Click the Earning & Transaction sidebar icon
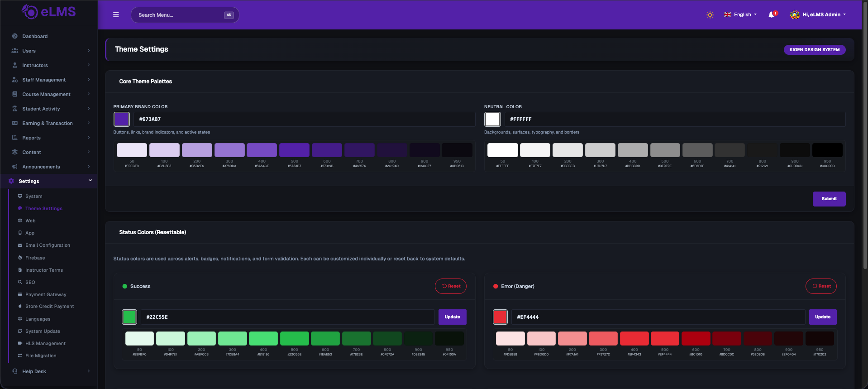Screen dimensions: 868x389 click(x=15, y=123)
